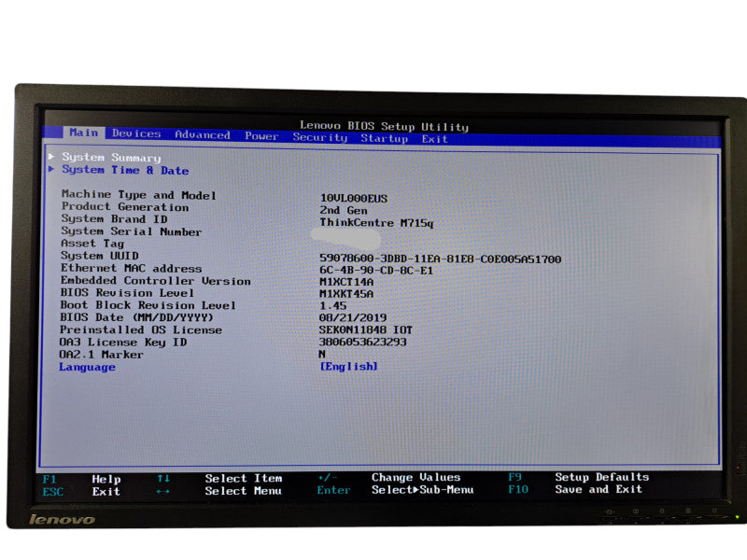This screenshot has width=747, height=560.
Task: Click 'BIOS Revision Level' label
Action: 127,293
